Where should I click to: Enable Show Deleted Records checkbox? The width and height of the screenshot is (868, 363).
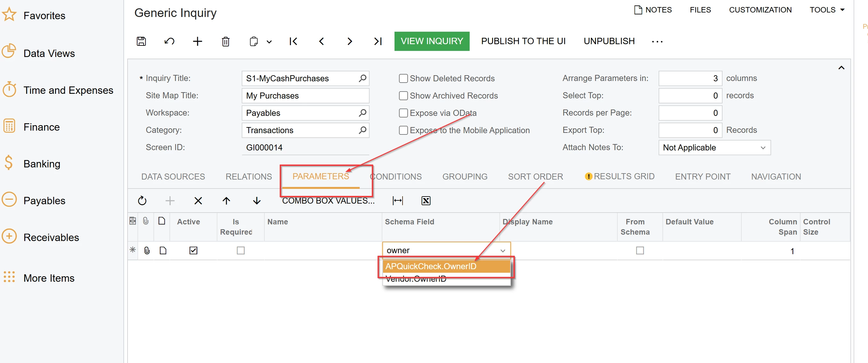(x=403, y=78)
